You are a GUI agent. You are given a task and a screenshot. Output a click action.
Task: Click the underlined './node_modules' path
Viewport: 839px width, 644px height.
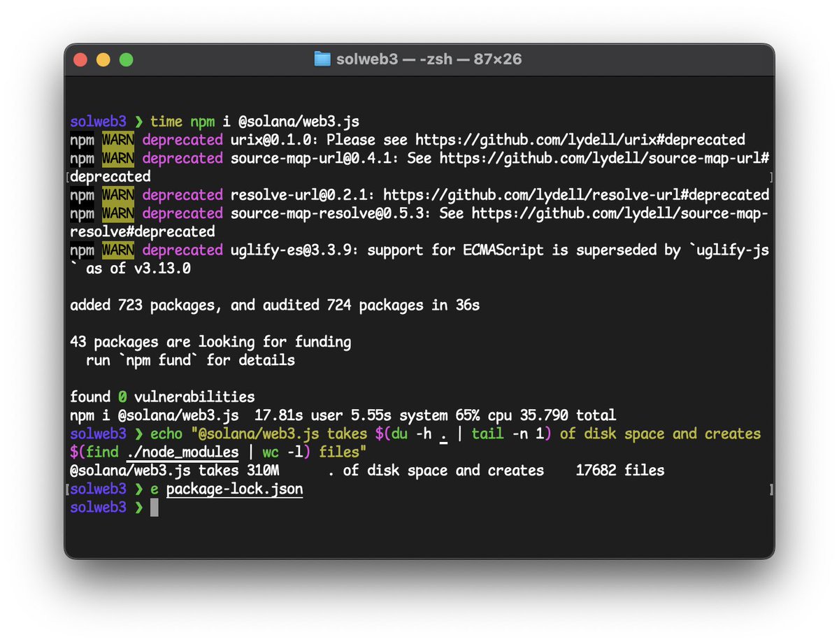(182, 452)
